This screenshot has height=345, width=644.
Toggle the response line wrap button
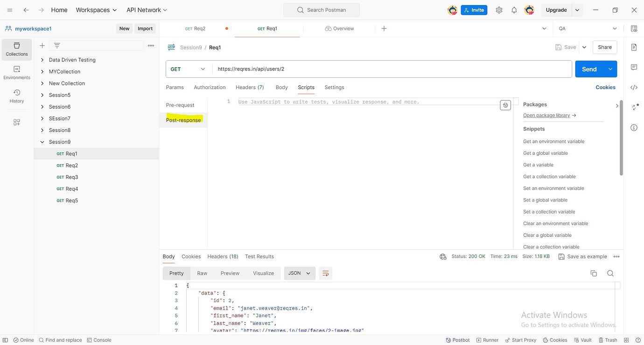coord(326,273)
